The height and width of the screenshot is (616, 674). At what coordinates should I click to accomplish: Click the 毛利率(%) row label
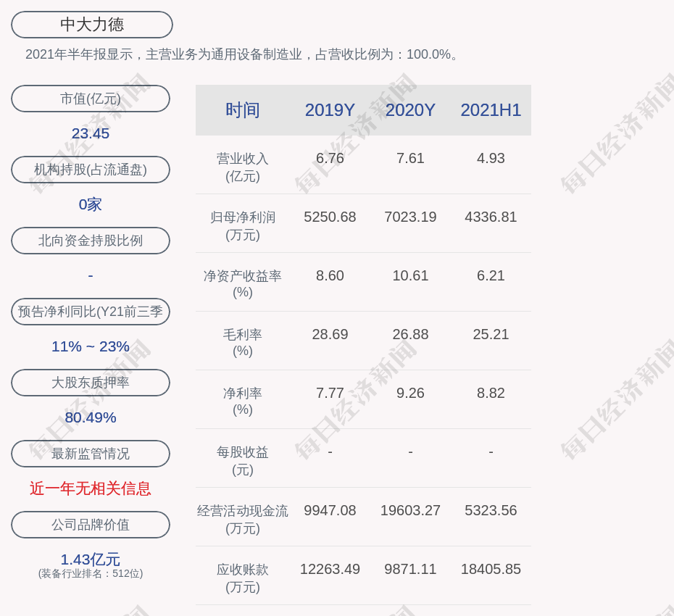[243, 343]
